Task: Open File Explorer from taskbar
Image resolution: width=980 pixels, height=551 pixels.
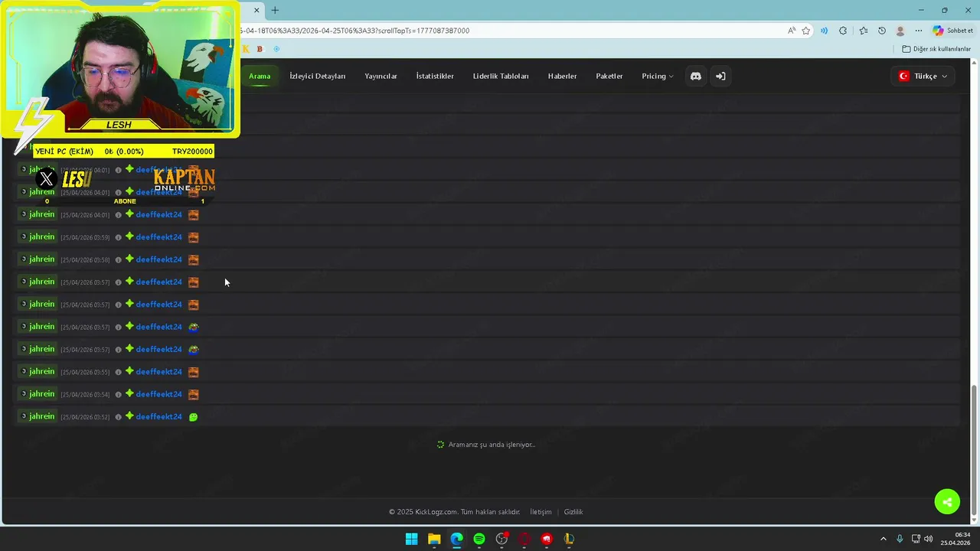Action: (x=434, y=539)
